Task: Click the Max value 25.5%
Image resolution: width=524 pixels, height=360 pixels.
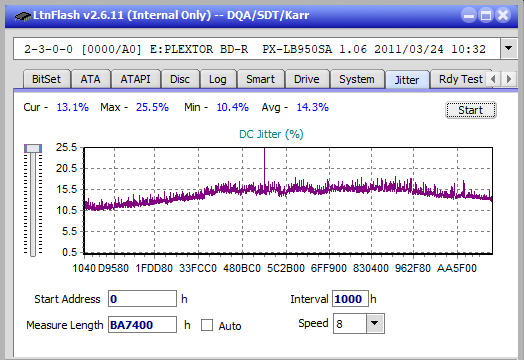Action: pyautogui.click(x=152, y=107)
